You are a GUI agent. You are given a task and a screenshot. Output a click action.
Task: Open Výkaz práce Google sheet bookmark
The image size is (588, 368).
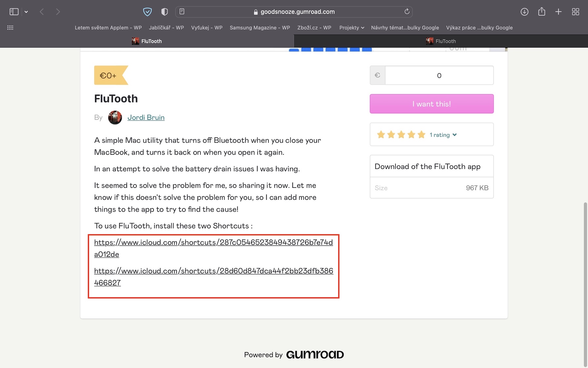pyautogui.click(x=479, y=28)
